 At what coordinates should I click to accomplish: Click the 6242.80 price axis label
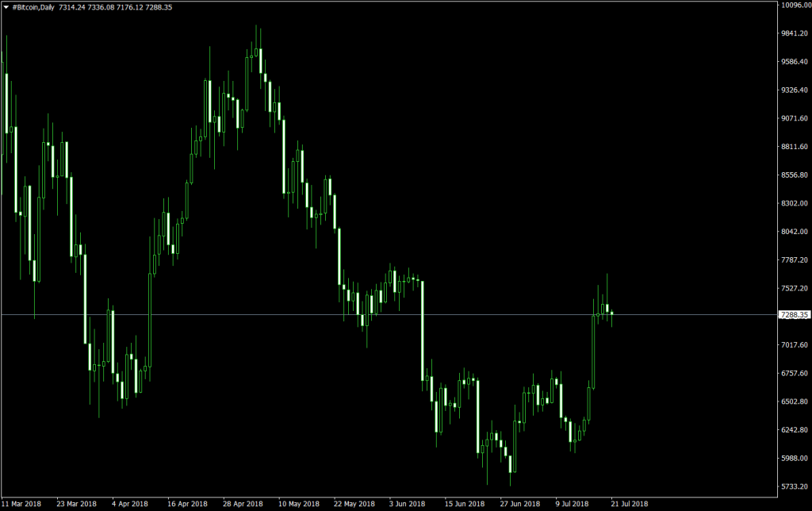(794, 429)
